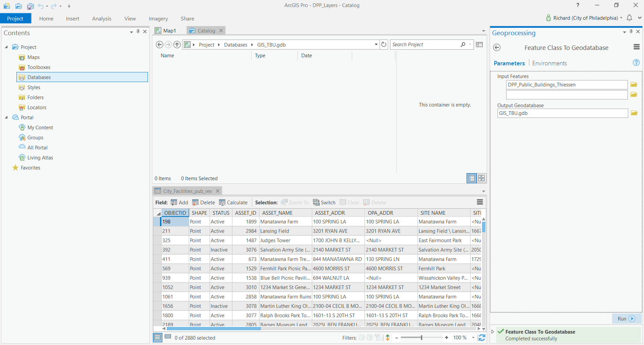The image size is (644, 345).
Task: Switch to the Map1 view tab
Action: pyautogui.click(x=166, y=30)
